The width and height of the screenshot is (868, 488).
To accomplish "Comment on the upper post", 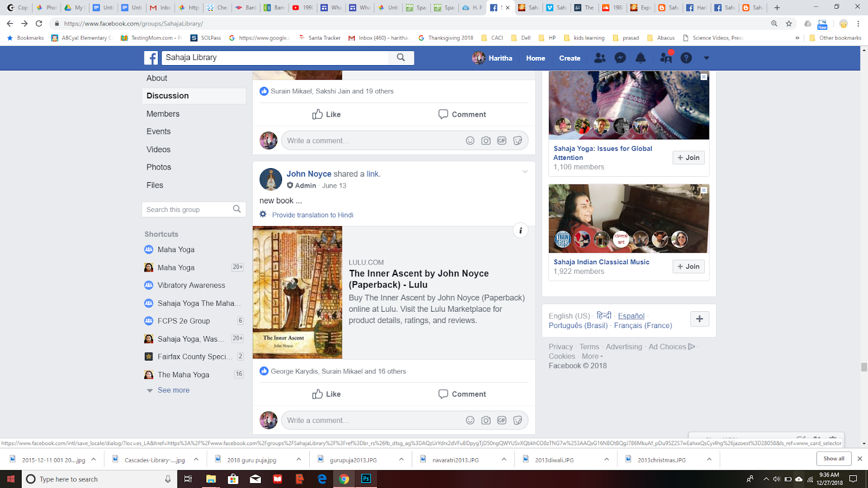I will (x=462, y=114).
